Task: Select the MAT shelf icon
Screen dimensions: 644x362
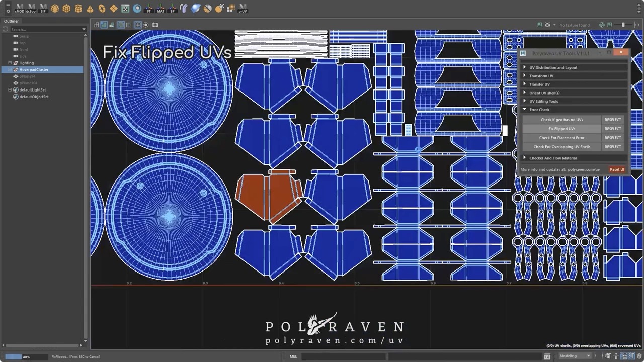Action: click(x=160, y=9)
